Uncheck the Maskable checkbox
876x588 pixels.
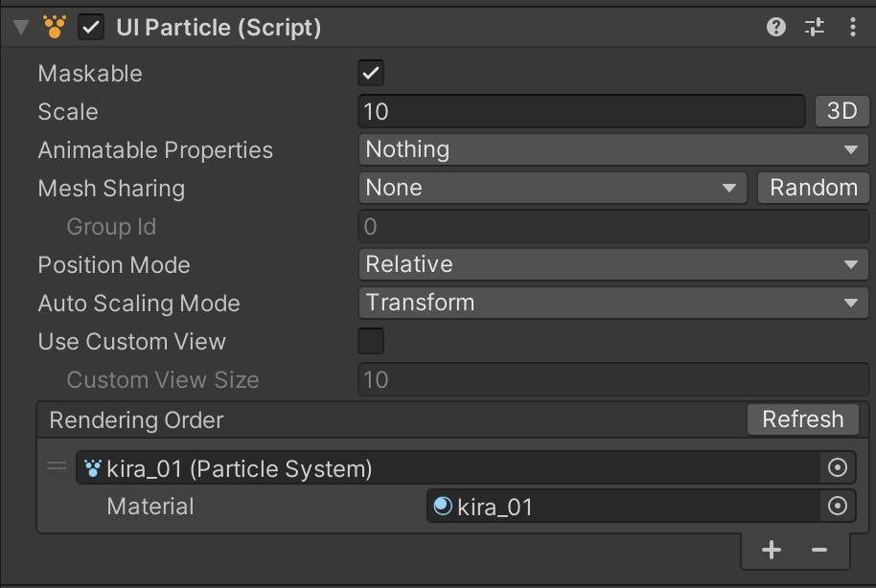point(370,73)
